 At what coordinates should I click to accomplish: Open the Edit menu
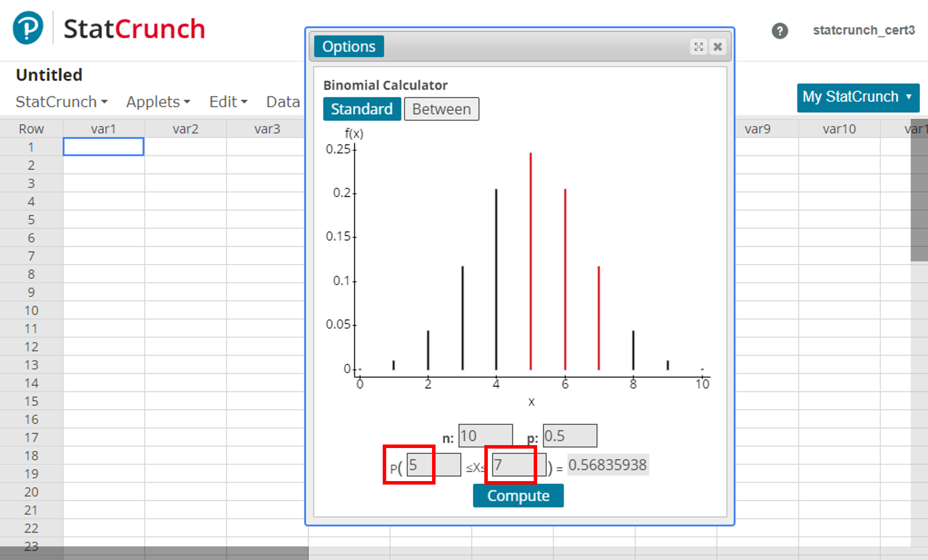[x=228, y=102]
